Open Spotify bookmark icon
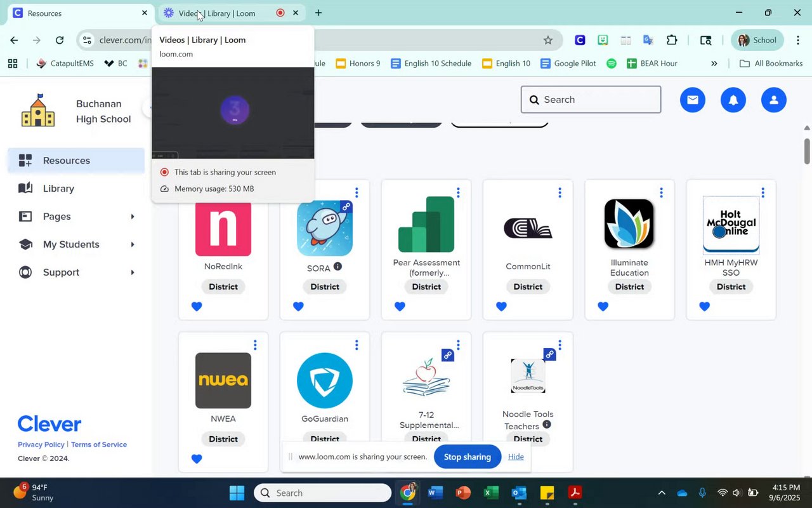The image size is (812, 508). coord(612,63)
